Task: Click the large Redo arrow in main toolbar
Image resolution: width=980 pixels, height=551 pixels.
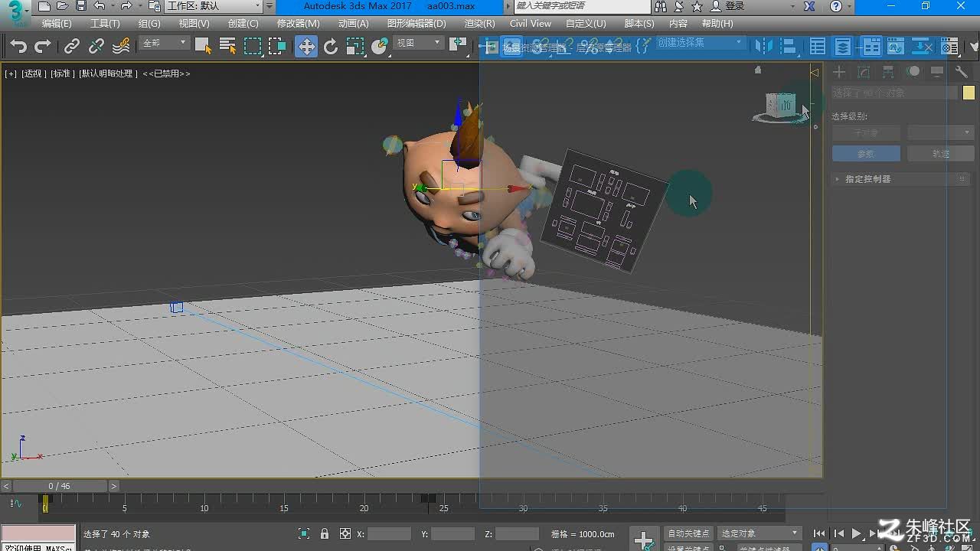Action: click(x=43, y=47)
